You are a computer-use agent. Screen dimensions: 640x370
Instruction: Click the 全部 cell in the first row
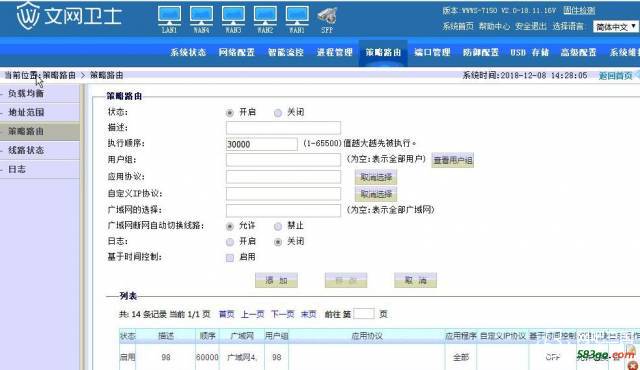tap(461, 357)
